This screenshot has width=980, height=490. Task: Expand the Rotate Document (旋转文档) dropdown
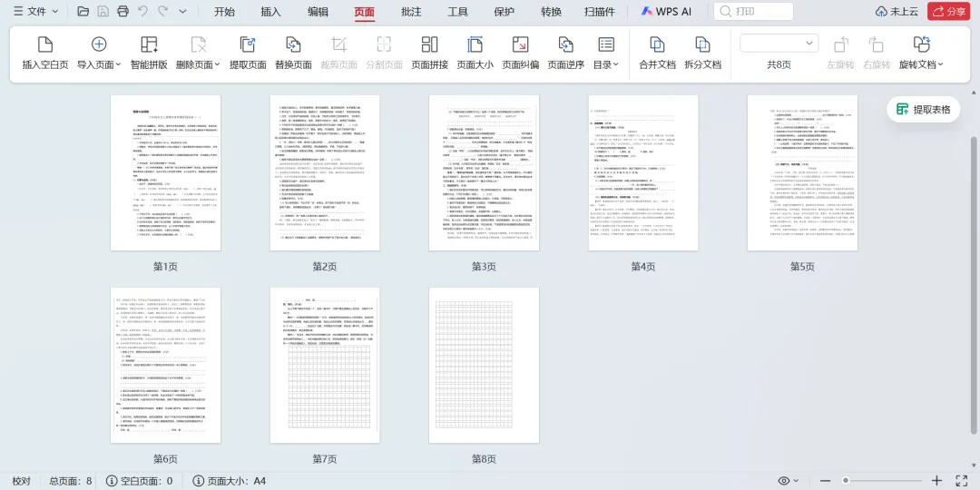(941, 64)
